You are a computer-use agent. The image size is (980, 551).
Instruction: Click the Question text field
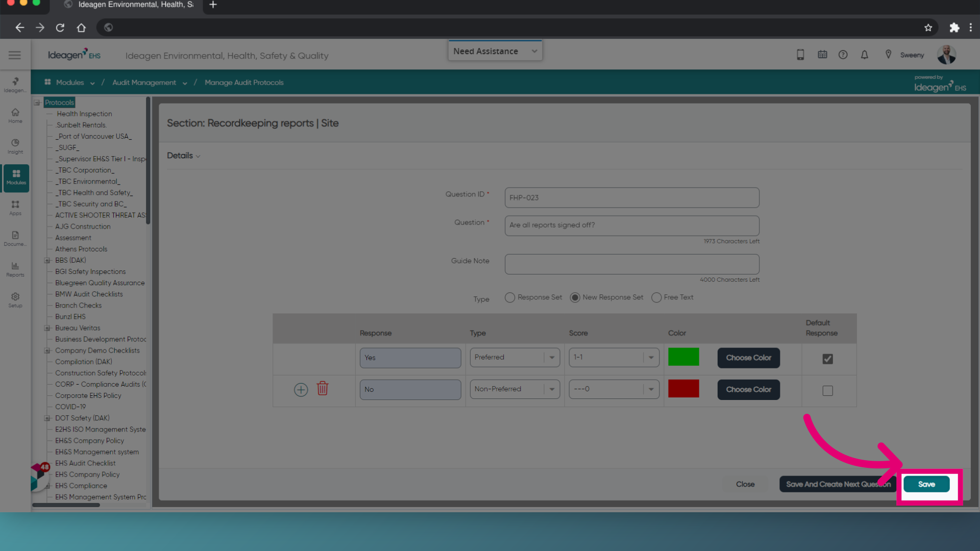(x=632, y=226)
